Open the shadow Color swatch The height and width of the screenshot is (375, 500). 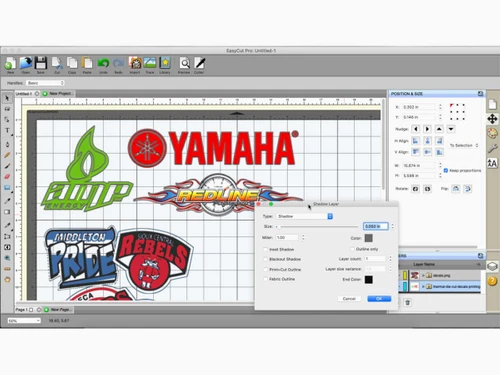pyautogui.click(x=368, y=238)
